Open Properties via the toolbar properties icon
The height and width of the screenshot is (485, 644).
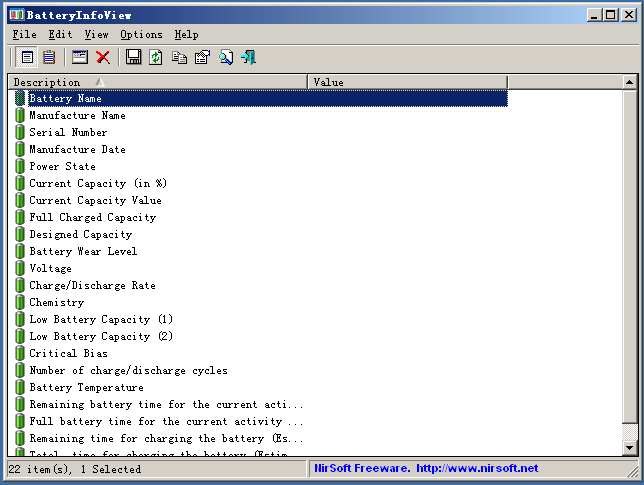pyautogui.click(x=202, y=57)
